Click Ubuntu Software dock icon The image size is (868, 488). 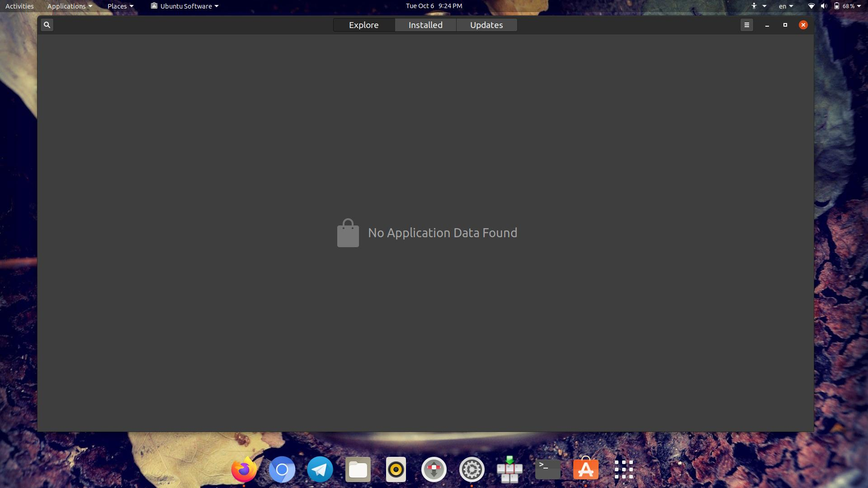pyautogui.click(x=586, y=470)
